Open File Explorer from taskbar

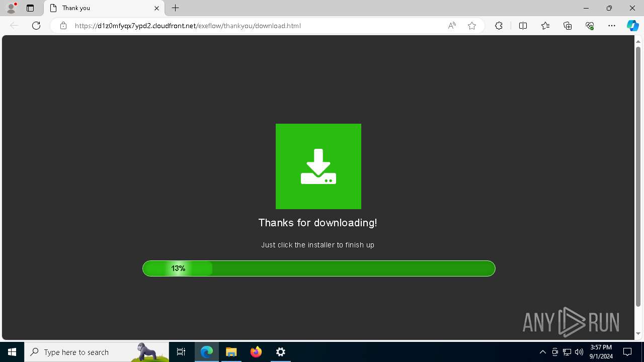coord(231,352)
